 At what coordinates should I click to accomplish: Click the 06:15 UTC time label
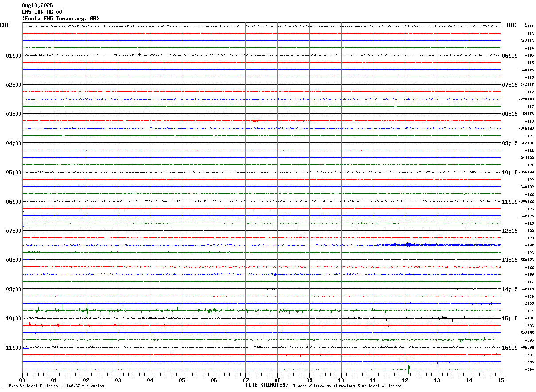pyautogui.click(x=509, y=56)
